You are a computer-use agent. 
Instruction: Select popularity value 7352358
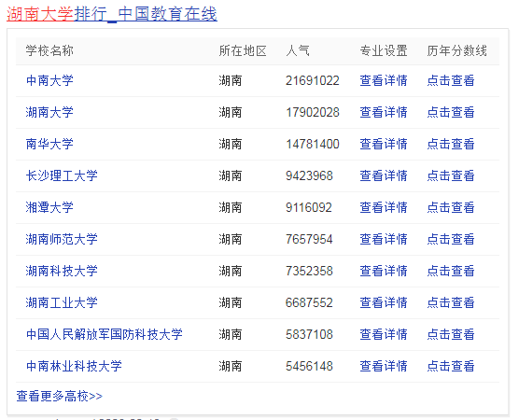[309, 271]
